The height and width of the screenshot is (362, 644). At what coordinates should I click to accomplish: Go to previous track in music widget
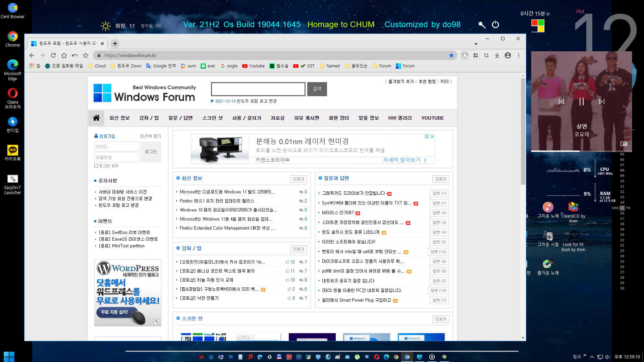[561, 102]
